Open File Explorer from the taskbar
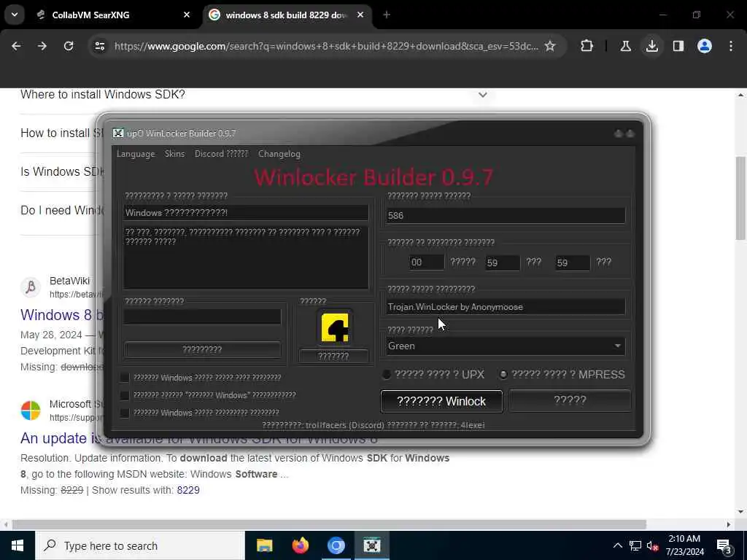This screenshot has height=560, width=747. pos(264,545)
